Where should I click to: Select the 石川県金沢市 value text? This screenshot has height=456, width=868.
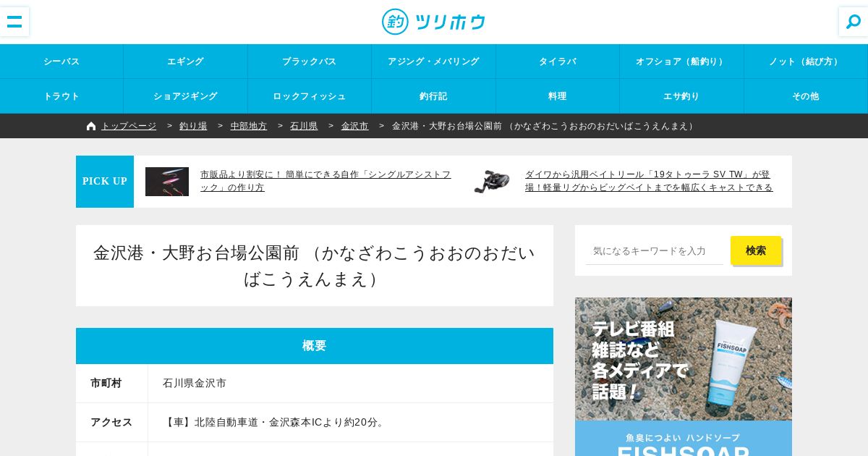pos(195,384)
